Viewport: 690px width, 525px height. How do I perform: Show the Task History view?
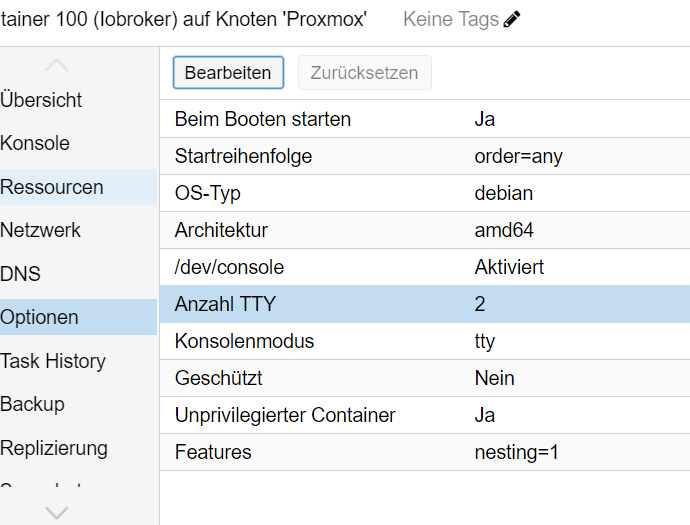(53, 361)
